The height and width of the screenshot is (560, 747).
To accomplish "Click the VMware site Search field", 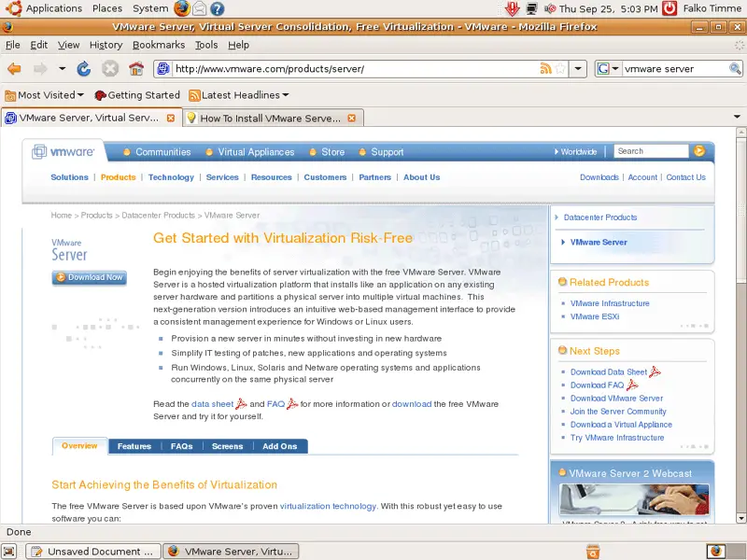I will point(651,151).
